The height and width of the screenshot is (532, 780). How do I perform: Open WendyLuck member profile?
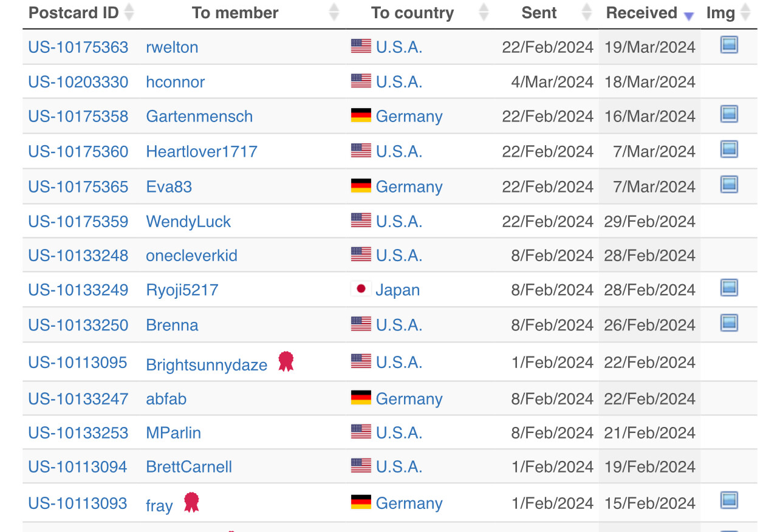click(x=188, y=222)
